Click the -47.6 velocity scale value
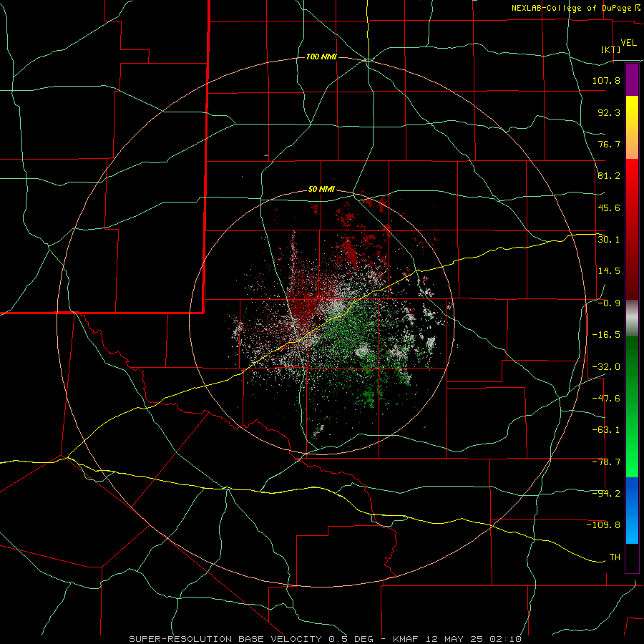 (606, 399)
